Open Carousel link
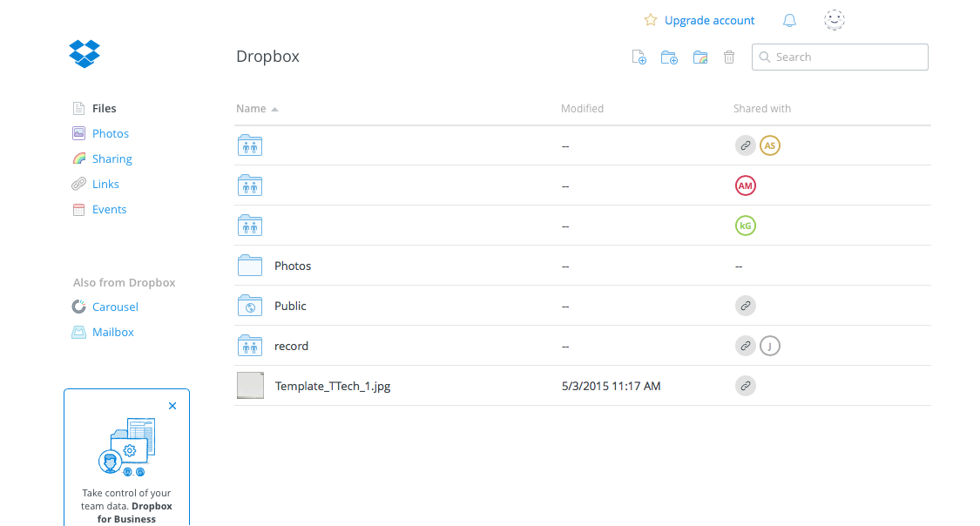Viewport: 980px width, 526px height. (115, 307)
